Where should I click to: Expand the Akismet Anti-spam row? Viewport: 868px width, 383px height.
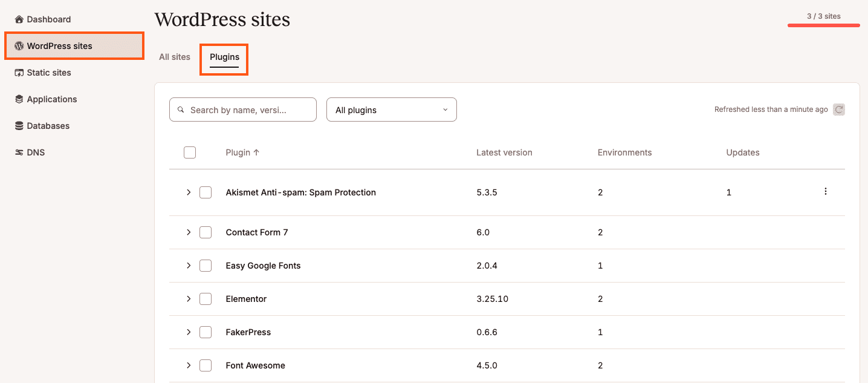point(189,192)
